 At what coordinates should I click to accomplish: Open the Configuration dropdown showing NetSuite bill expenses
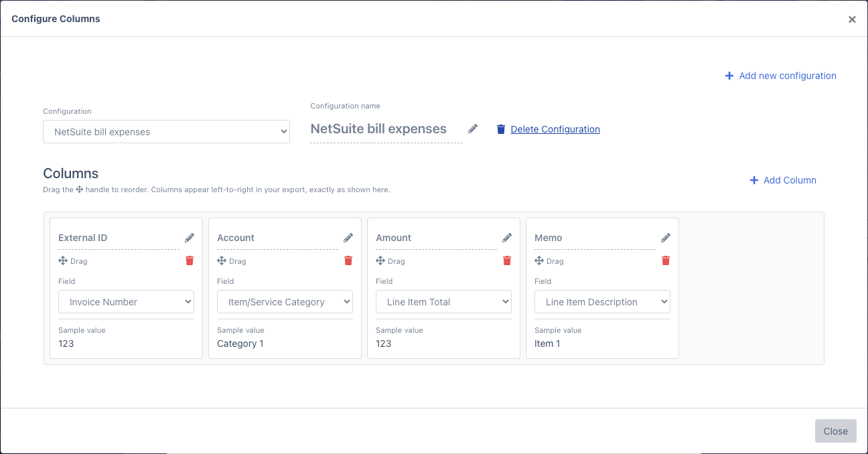coord(166,132)
